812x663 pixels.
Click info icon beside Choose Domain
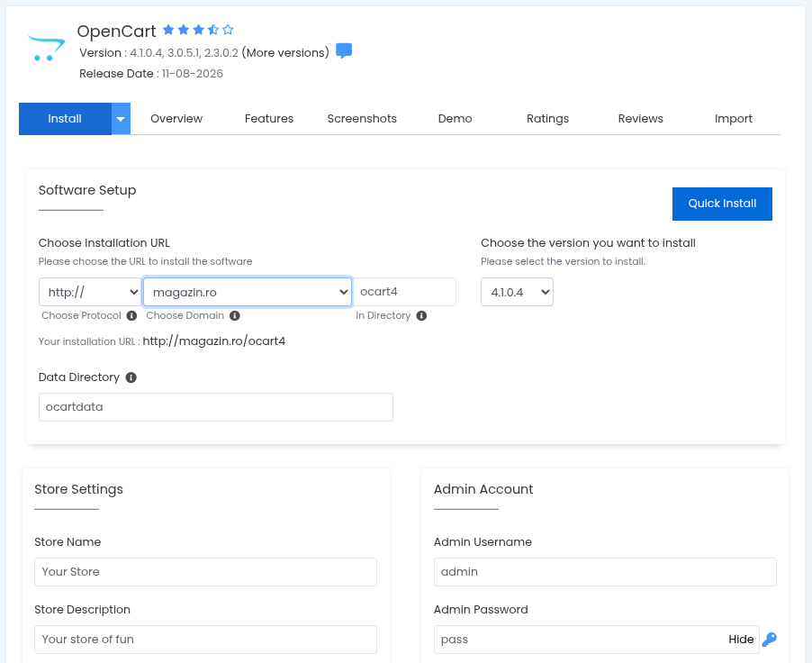point(235,315)
